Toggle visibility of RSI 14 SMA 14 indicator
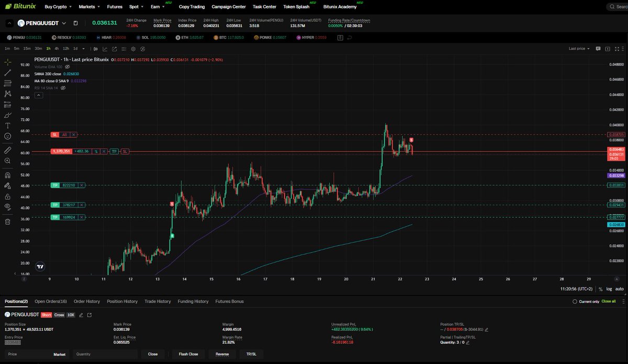628x364 pixels. [x=63, y=88]
